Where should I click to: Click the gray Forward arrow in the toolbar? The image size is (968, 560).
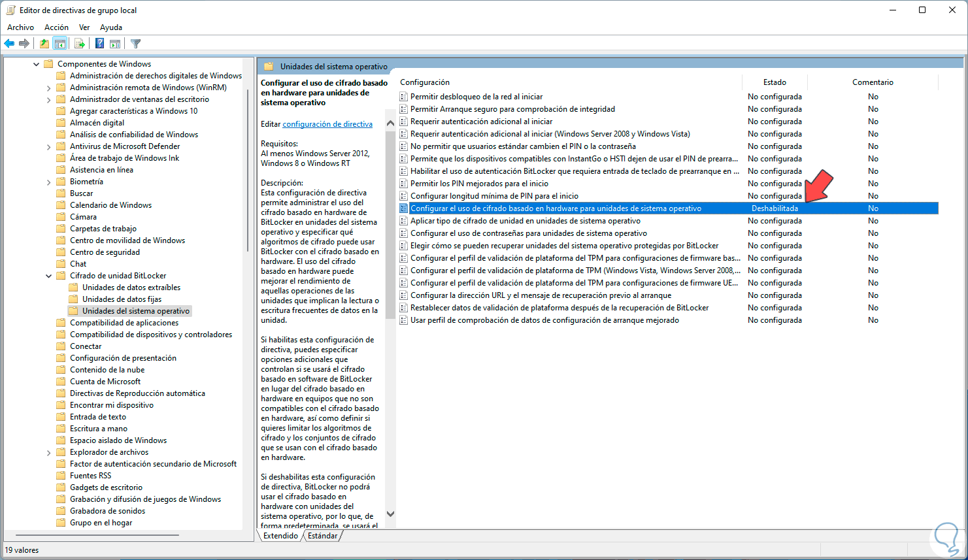(24, 44)
